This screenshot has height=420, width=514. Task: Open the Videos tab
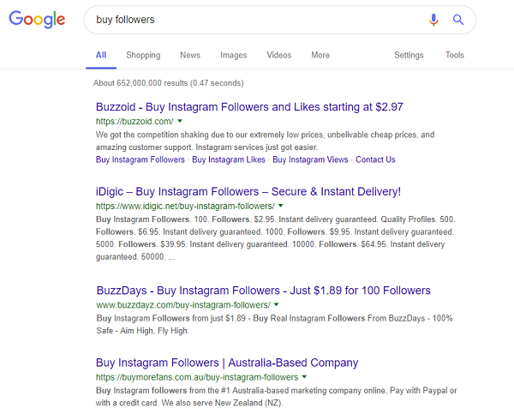[279, 55]
